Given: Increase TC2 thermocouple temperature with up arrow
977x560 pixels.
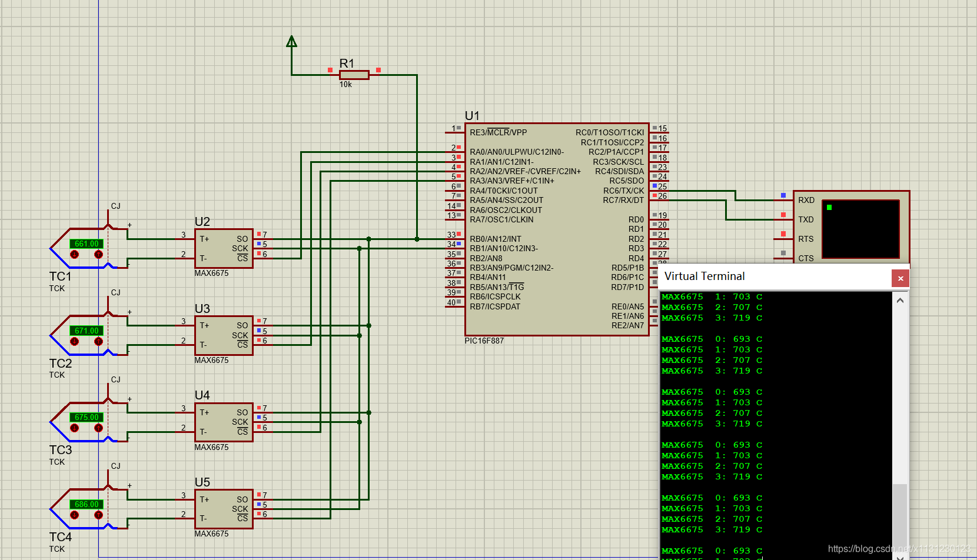Looking at the screenshot, I should pyautogui.click(x=98, y=341).
